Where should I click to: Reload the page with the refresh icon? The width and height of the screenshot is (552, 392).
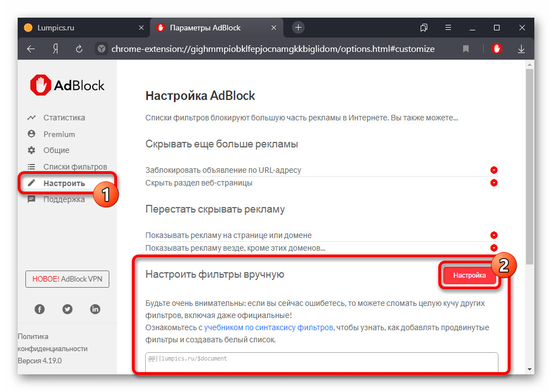pos(79,49)
